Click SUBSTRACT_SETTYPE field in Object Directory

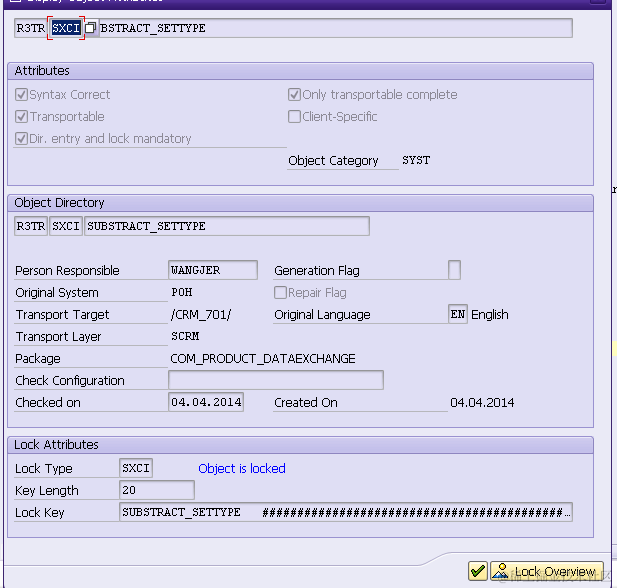pos(227,226)
